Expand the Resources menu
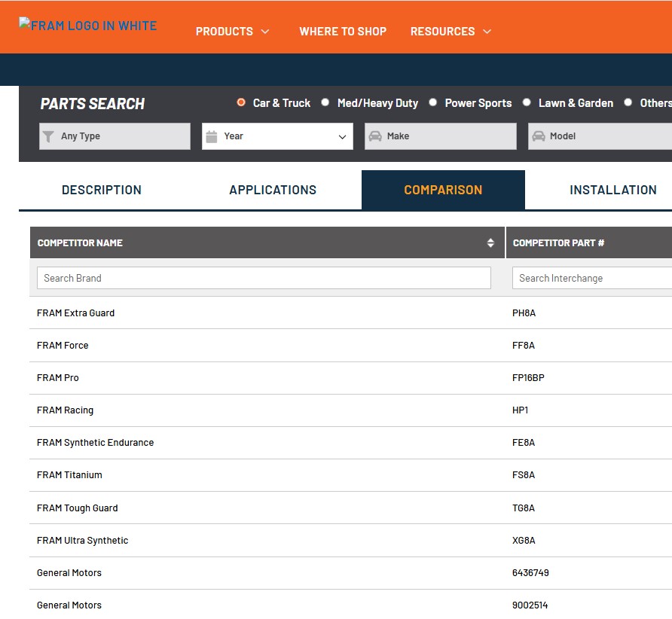 point(451,32)
